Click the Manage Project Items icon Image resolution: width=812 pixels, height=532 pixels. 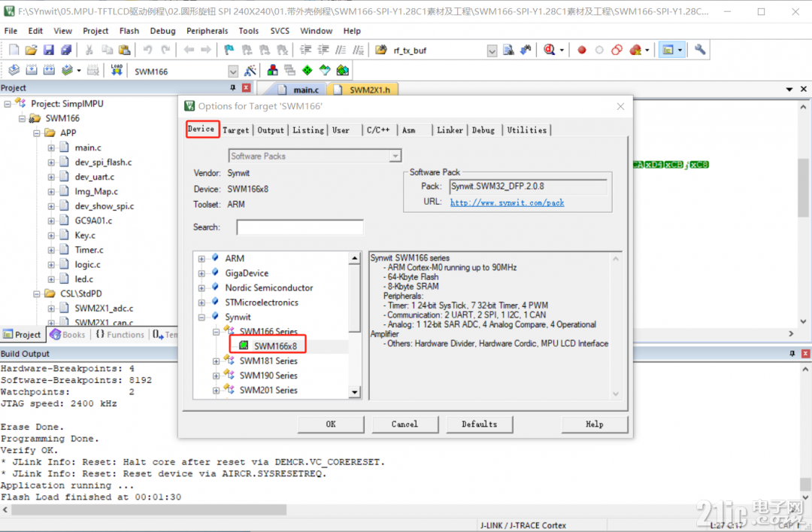pyautogui.click(x=272, y=70)
